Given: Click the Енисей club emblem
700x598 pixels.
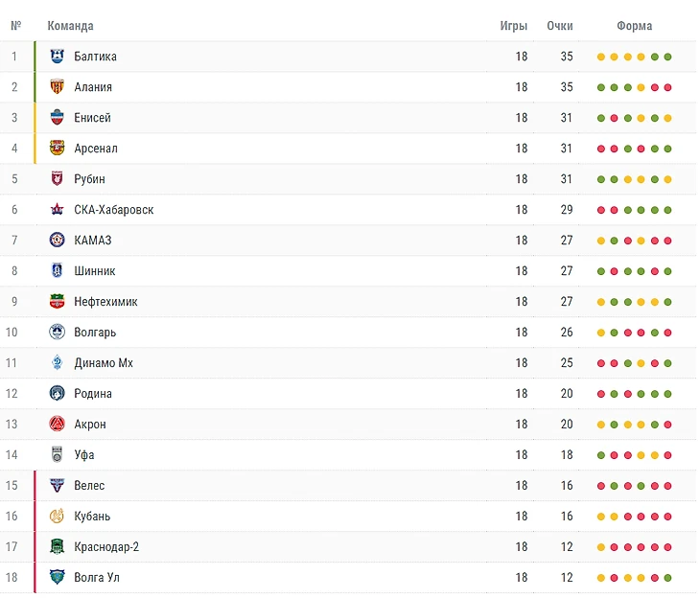Looking at the screenshot, I should tap(57, 118).
